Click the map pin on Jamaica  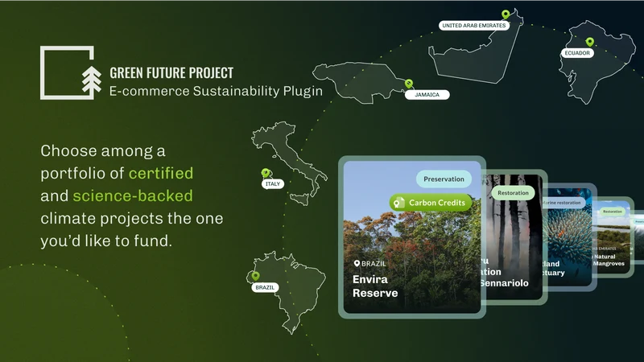[409, 84]
